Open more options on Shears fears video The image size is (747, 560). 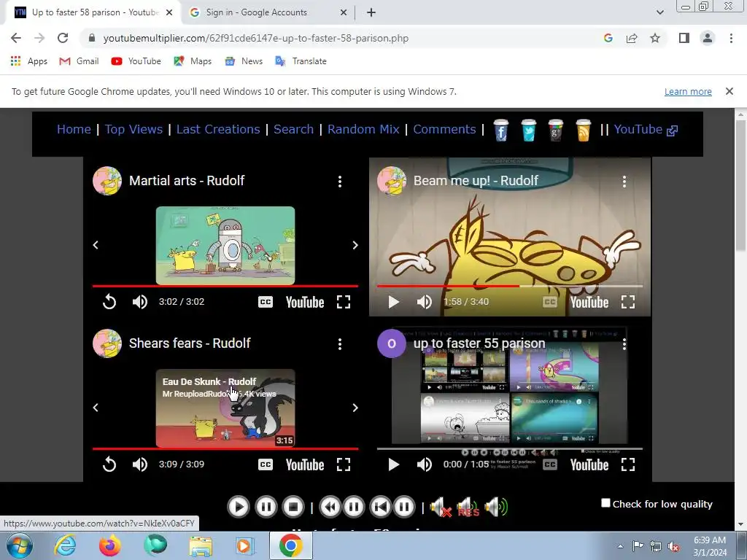(x=340, y=344)
